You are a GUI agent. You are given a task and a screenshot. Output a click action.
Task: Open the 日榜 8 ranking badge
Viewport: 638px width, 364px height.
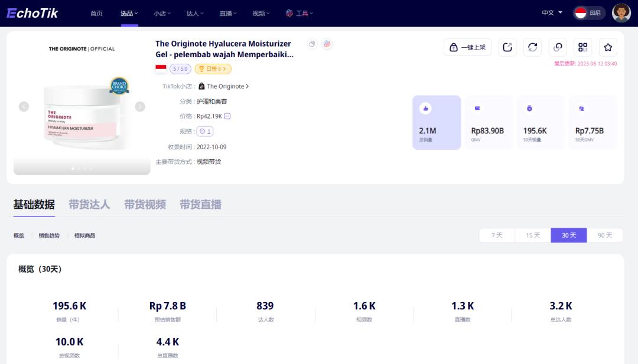point(213,68)
